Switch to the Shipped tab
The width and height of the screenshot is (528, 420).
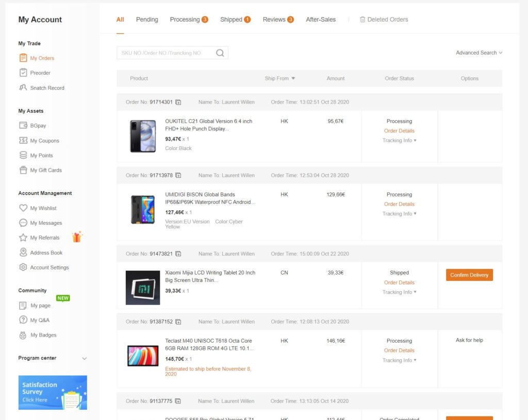coord(235,20)
